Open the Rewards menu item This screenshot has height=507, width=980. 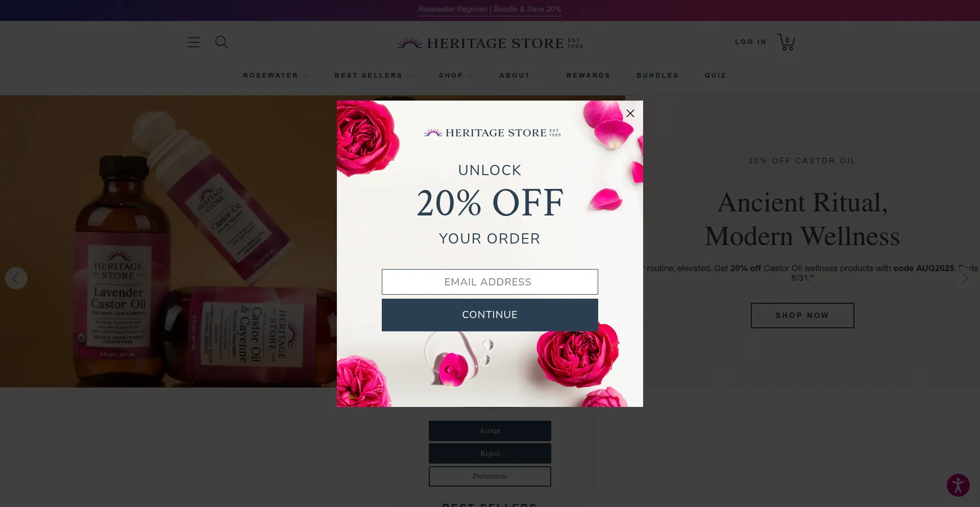tap(588, 76)
